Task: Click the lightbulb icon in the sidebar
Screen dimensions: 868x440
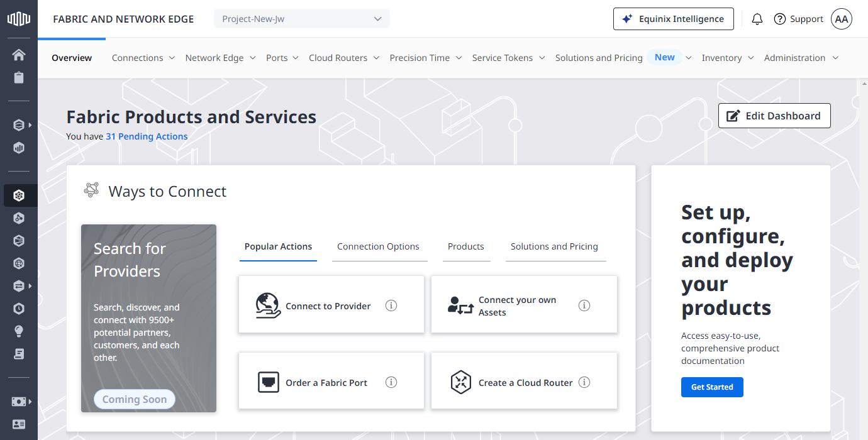Action: click(x=19, y=331)
